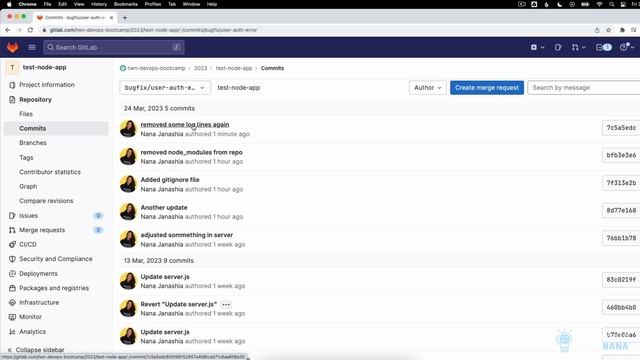This screenshot has height=360, width=640.
Task: Click the browser reload icon
Action: 30,30
